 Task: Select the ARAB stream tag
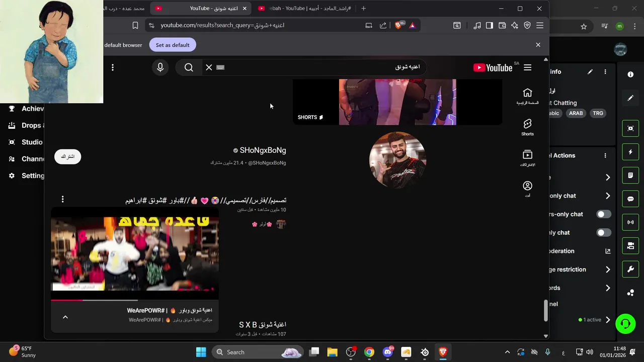pyautogui.click(x=576, y=113)
